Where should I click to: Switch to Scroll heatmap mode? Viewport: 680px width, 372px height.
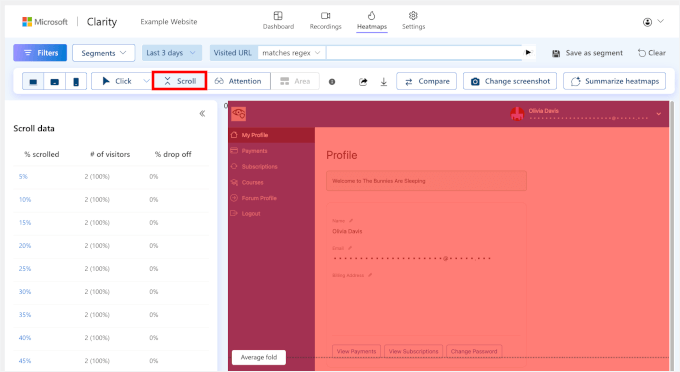pyautogui.click(x=180, y=81)
